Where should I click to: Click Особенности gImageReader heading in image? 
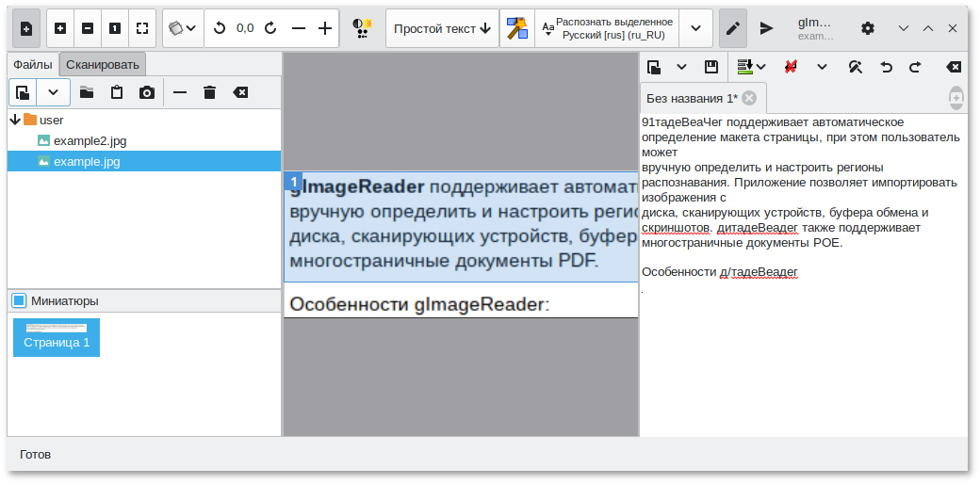[419, 304]
